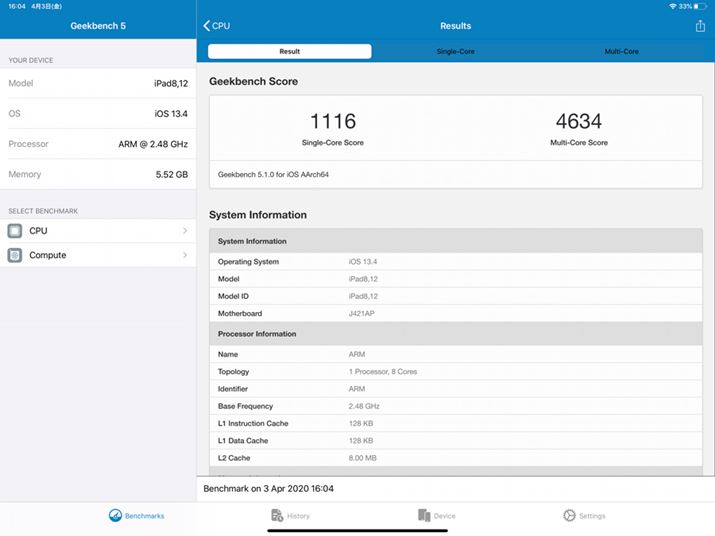Select the Compute benchmark icon
The height and width of the screenshot is (536, 715).
(x=15, y=255)
